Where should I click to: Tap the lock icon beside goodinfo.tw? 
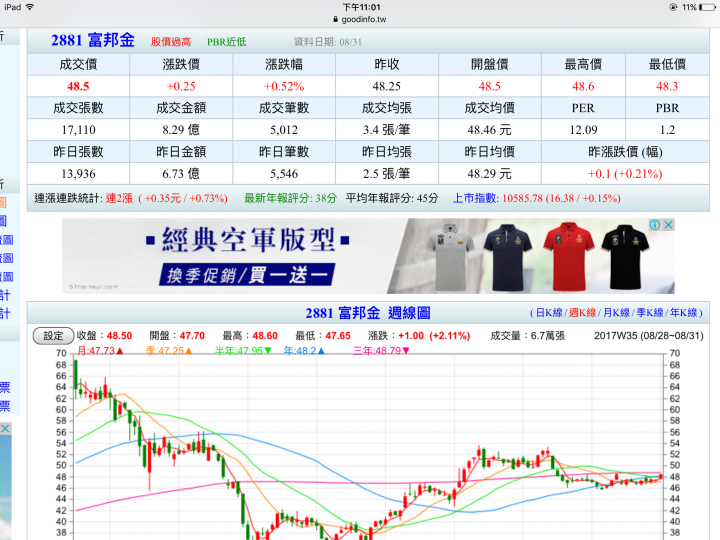(336, 19)
